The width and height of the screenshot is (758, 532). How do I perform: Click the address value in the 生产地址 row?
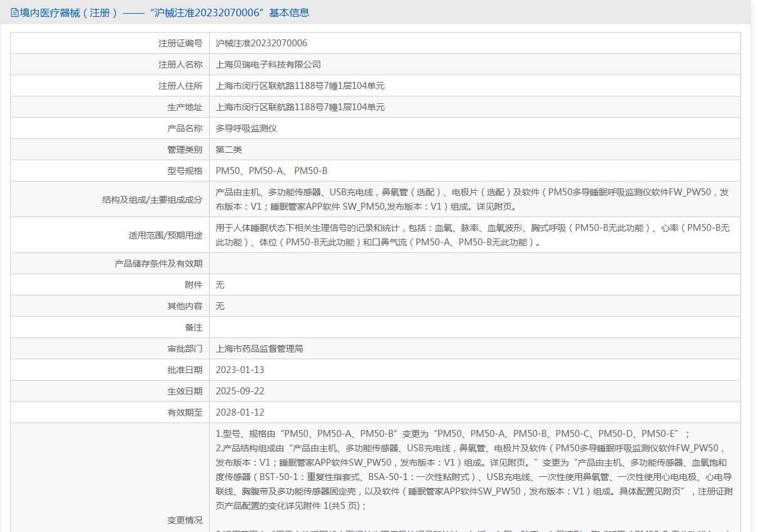point(300,107)
